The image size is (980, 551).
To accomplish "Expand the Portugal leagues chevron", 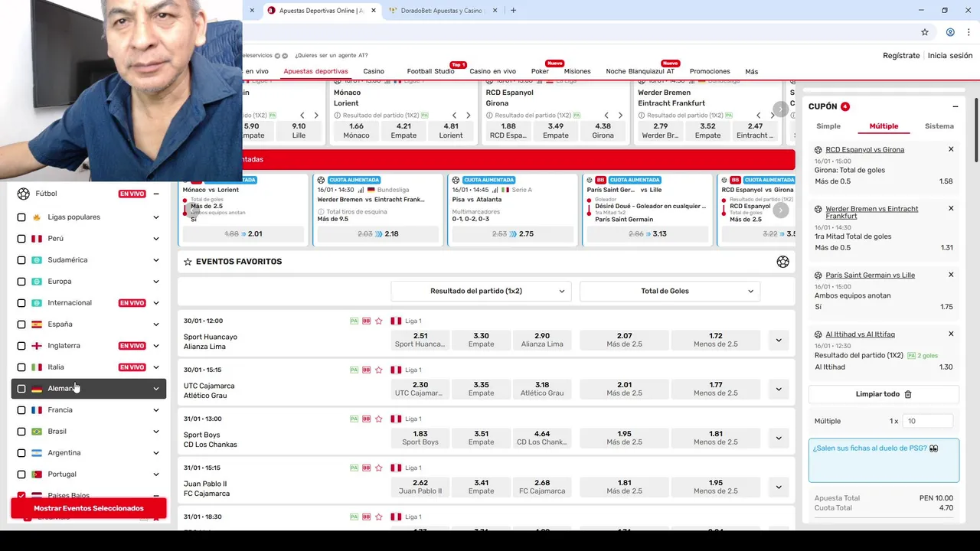I will click(x=156, y=474).
